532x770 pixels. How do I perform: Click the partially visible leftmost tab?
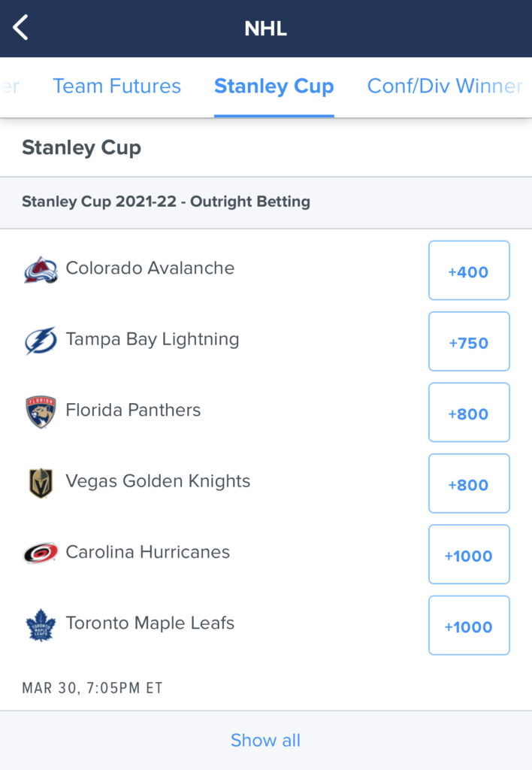pos(10,86)
